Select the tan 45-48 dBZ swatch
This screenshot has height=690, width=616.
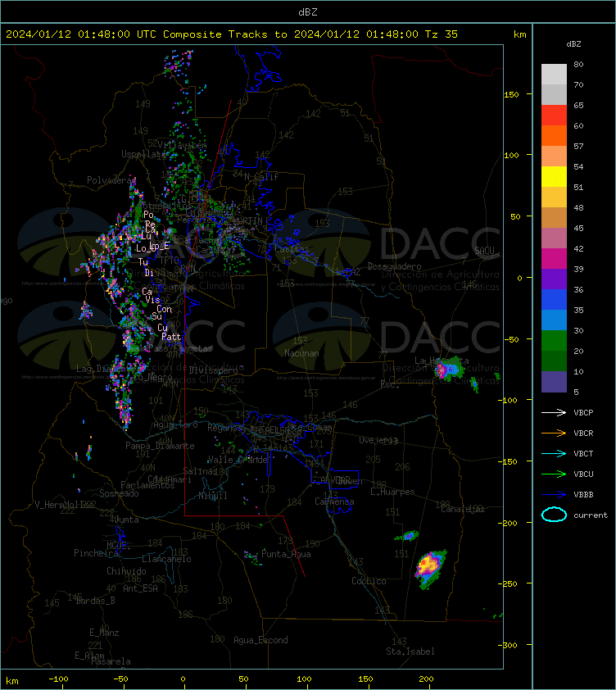click(554, 218)
